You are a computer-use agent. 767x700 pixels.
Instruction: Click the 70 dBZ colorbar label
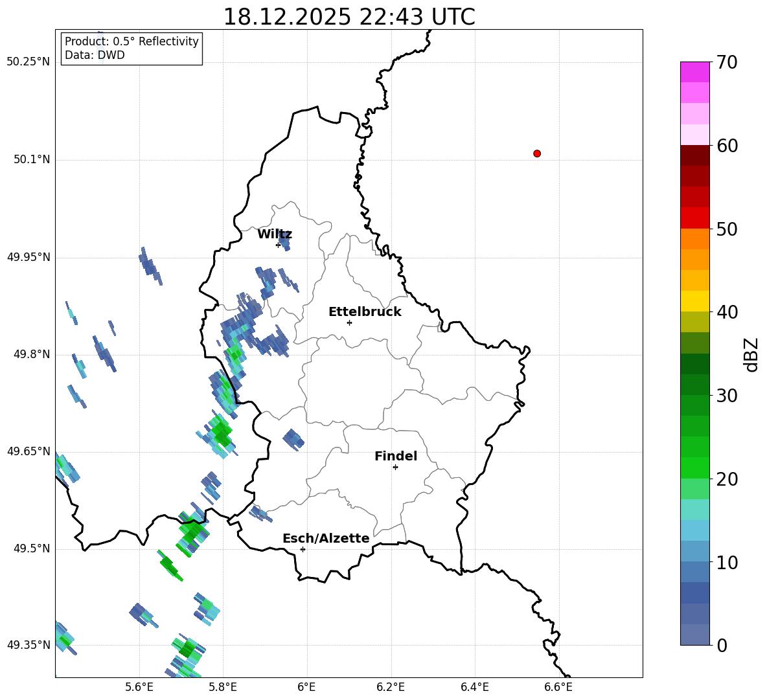(727, 63)
